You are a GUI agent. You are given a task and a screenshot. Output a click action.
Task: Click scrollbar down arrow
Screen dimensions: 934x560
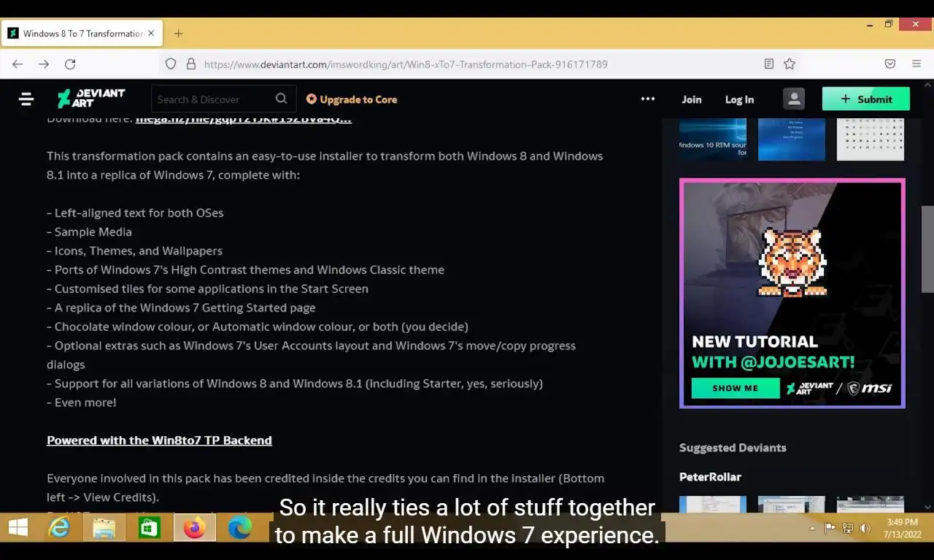(927, 507)
